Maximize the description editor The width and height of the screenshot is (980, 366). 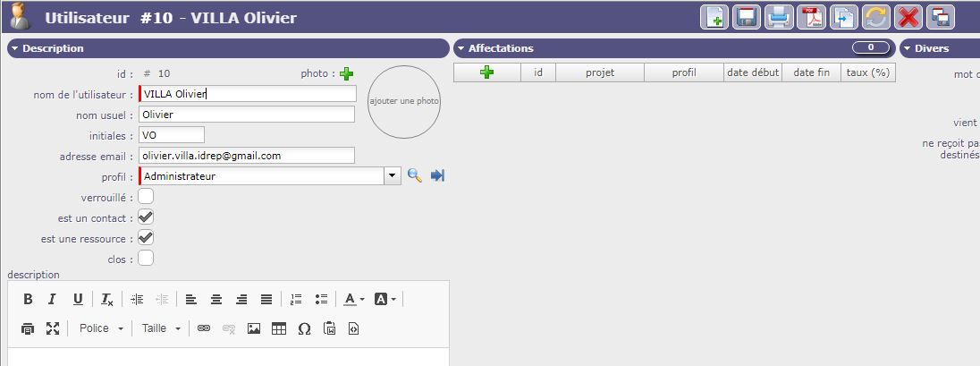(53, 328)
